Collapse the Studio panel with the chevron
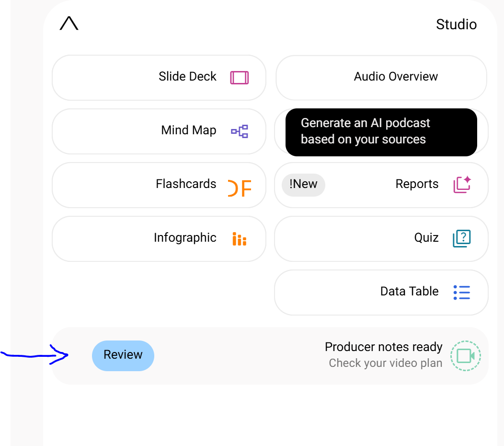 point(69,23)
